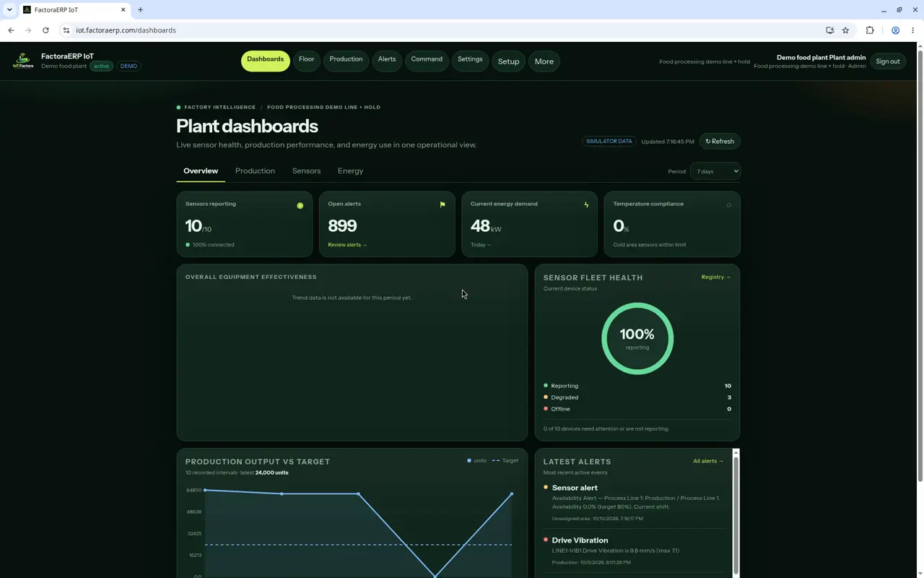Go to the Floor navigation item
The image size is (924, 578).
(307, 61)
